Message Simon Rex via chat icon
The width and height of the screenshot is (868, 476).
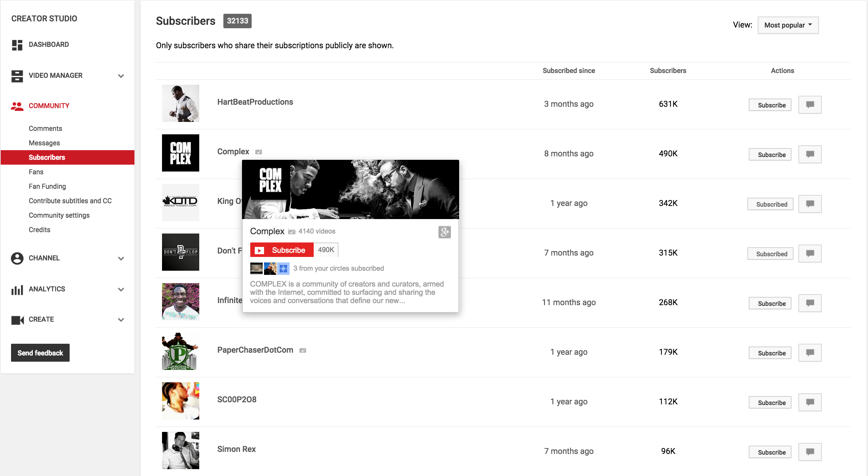click(x=810, y=452)
